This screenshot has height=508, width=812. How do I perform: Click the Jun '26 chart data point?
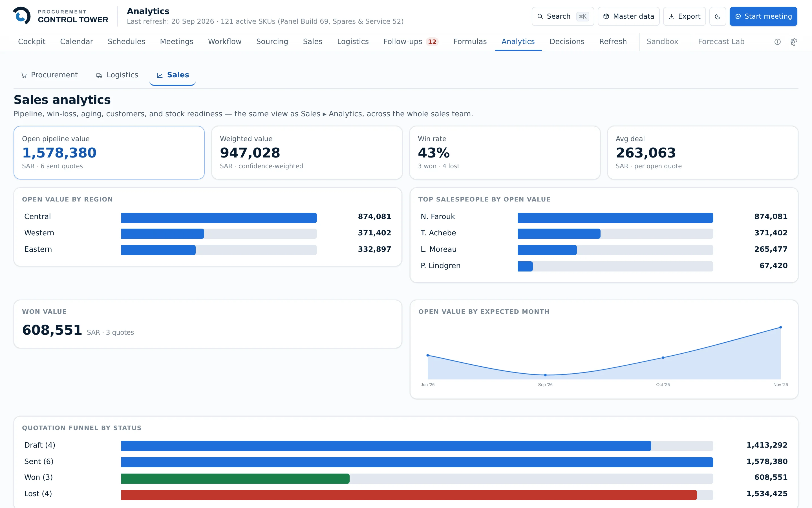[427, 355]
